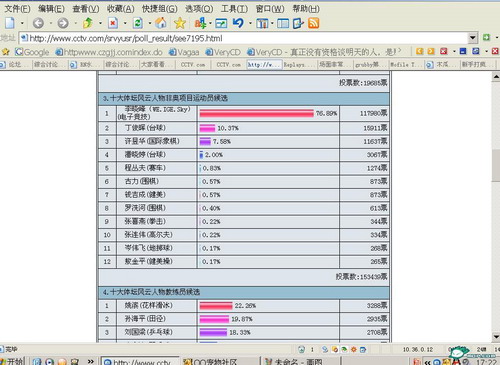
Task: Open the 帮助(H) menu
Action: 306,8
